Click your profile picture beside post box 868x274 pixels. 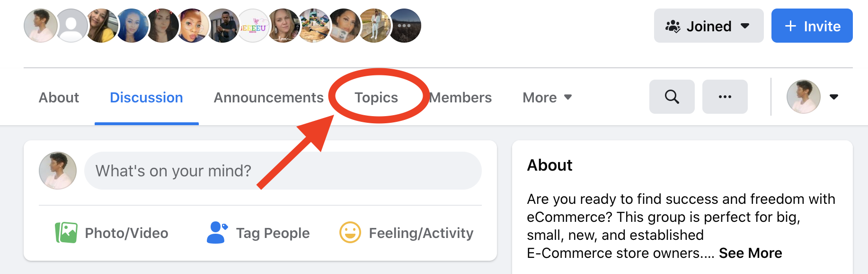tap(58, 171)
